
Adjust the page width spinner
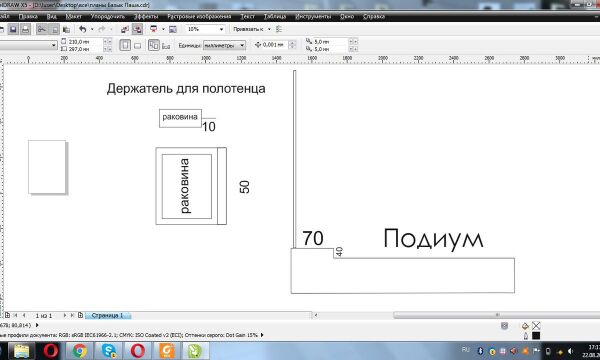[x=108, y=42]
